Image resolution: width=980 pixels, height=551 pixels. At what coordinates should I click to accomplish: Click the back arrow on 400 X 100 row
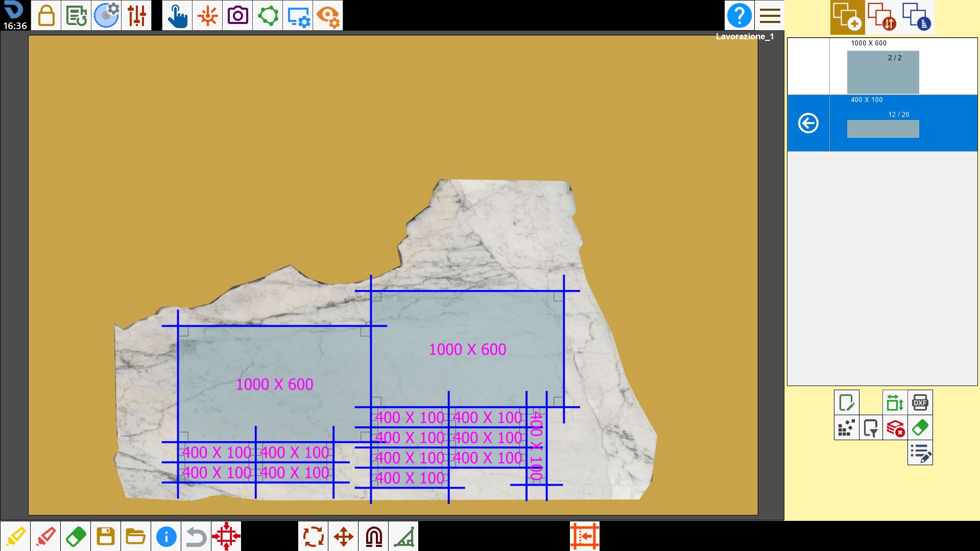point(808,123)
